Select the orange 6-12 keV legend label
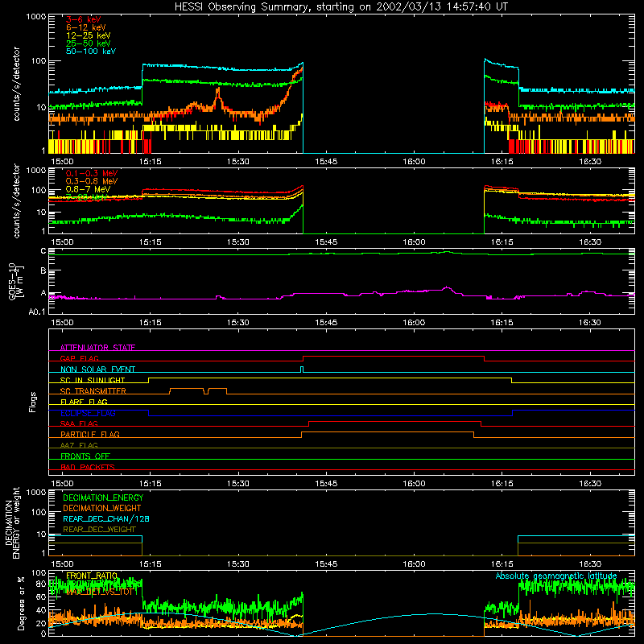 86,27
